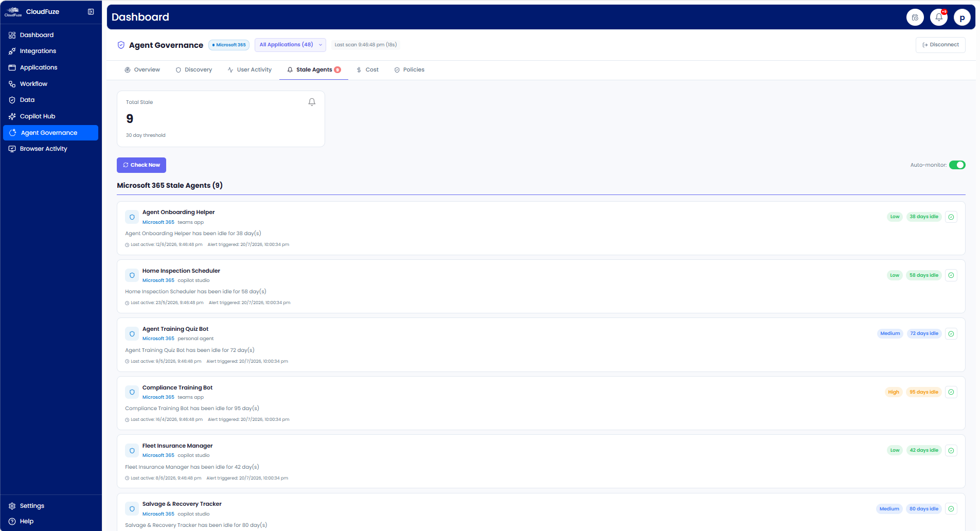Screen dimensions: 980x531
Task: Resolve Compliance Training Bot check icon
Action: tap(951, 392)
